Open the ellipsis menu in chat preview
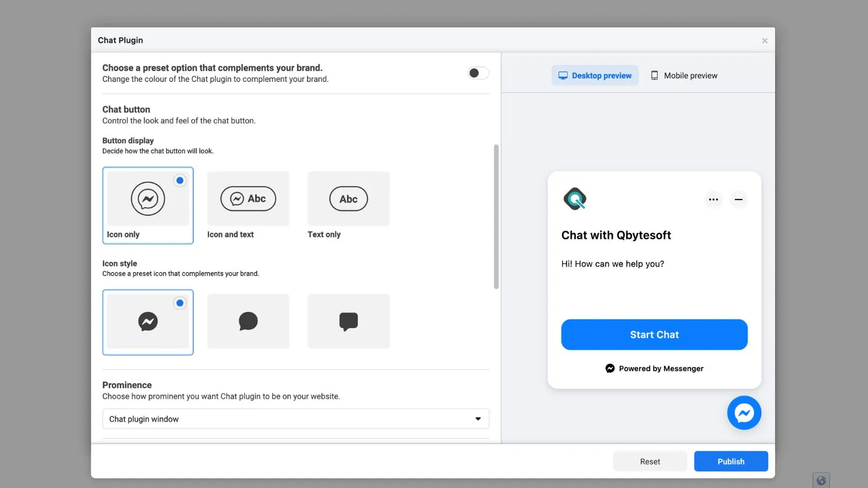868x488 pixels. (x=713, y=200)
